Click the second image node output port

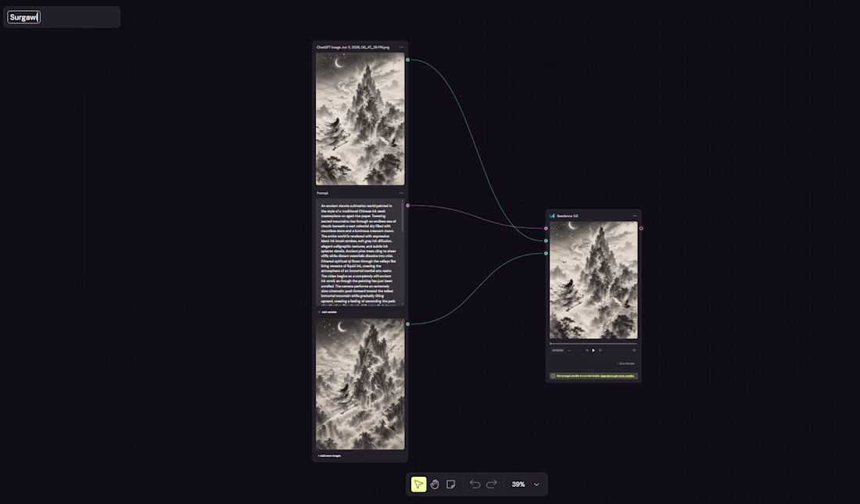[407, 324]
